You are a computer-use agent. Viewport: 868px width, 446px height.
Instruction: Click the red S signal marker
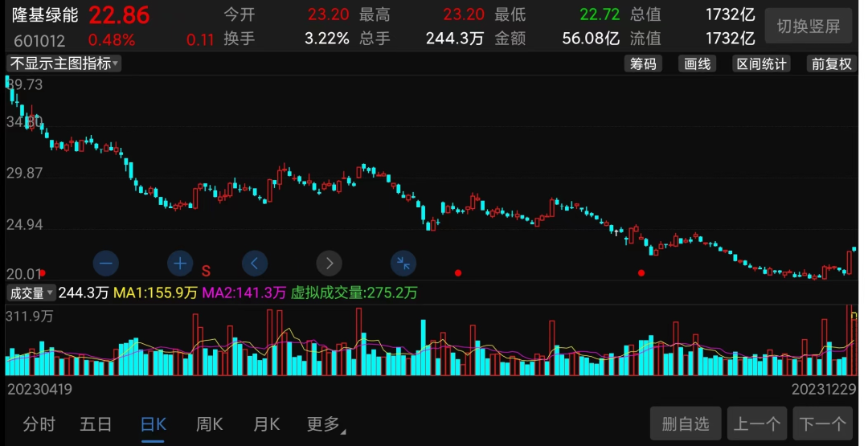pos(206,271)
